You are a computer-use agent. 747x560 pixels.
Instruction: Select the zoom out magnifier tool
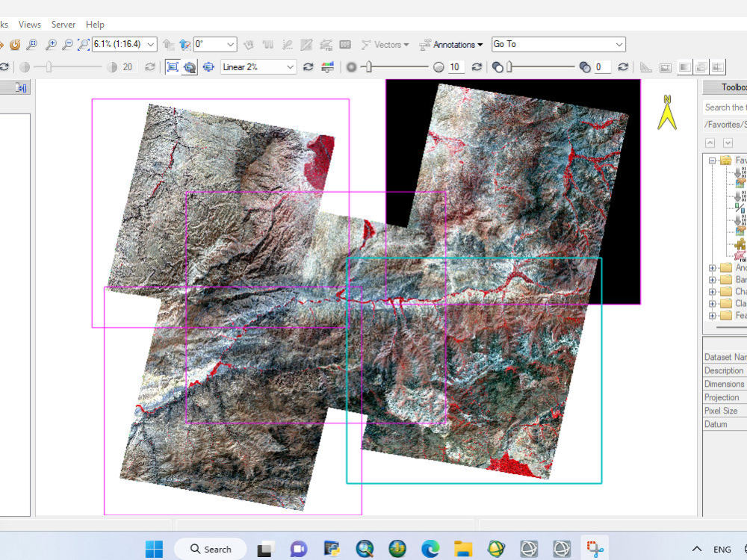point(67,45)
